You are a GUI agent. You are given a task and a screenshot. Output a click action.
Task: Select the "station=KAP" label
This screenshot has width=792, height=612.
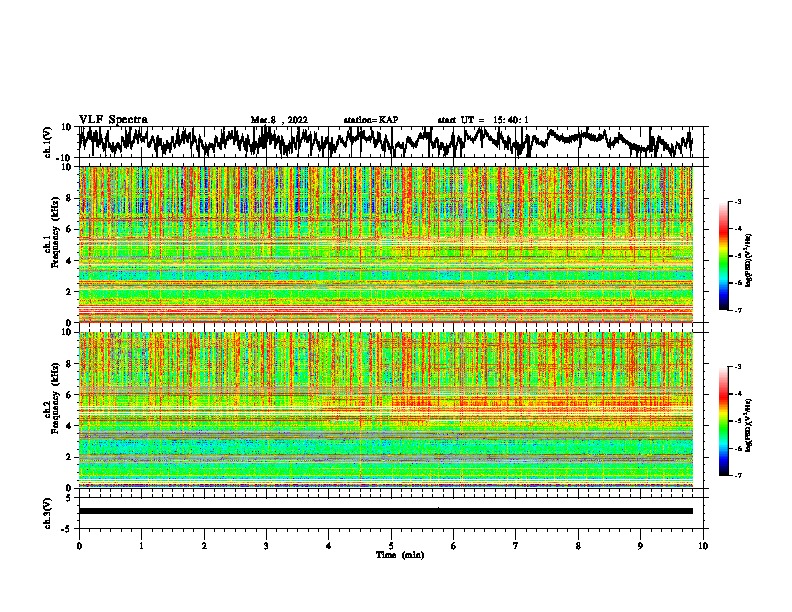tap(371, 120)
